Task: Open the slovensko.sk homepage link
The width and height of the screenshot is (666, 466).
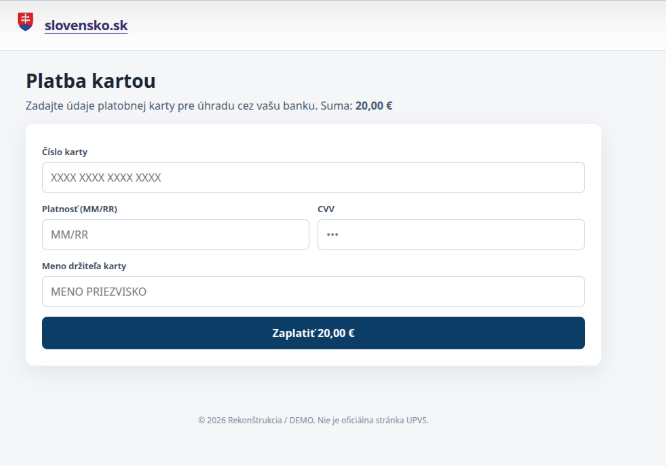Action: (x=86, y=25)
